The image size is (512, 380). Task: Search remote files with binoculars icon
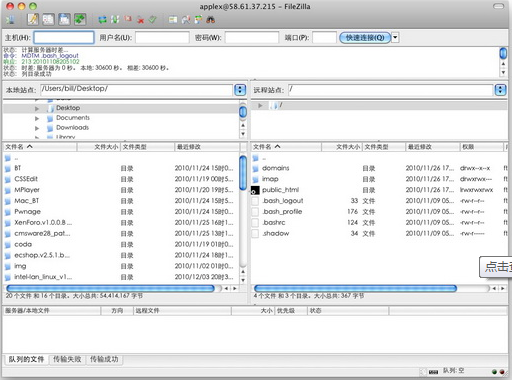(210, 20)
